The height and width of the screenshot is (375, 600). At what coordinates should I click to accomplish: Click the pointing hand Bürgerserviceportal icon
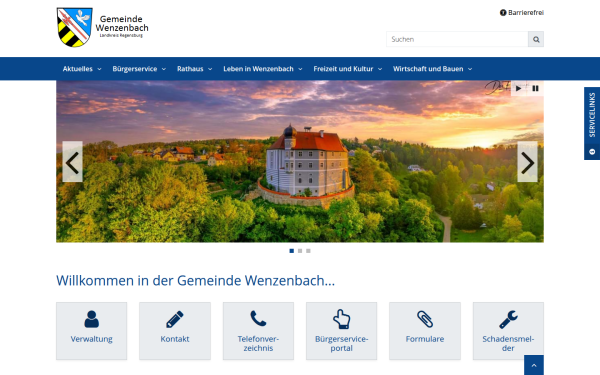[x=341, y=319]
